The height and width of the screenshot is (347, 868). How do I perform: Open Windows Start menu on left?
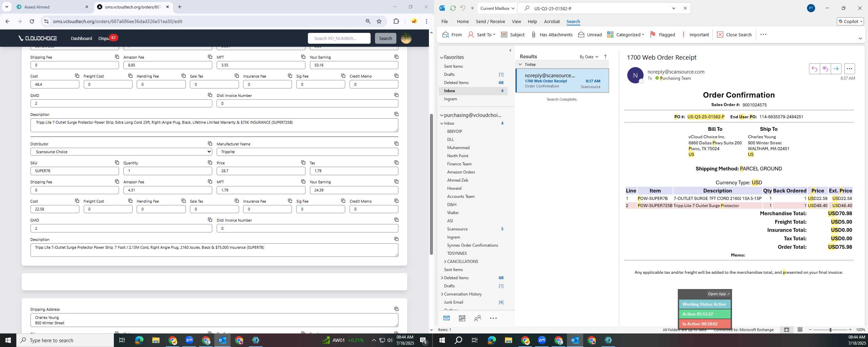pyautogui.click(x=8, y=340)
